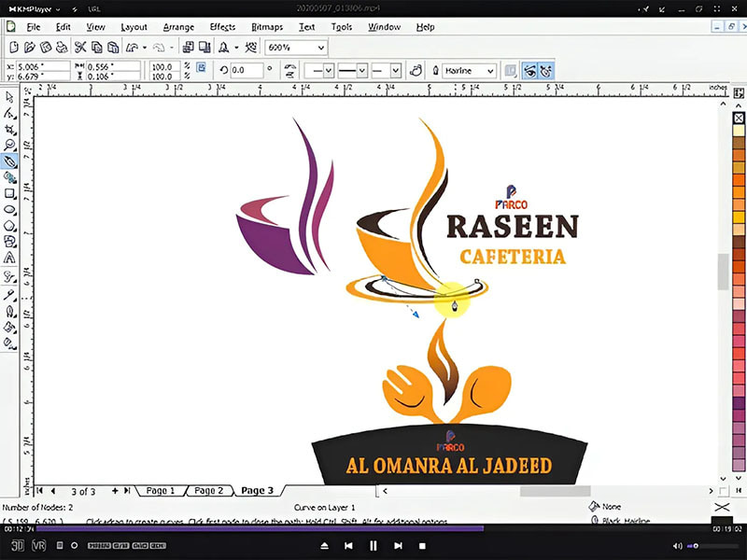Add a new page with plus button
The image size is (747, 560).
(x=115, y=491)
